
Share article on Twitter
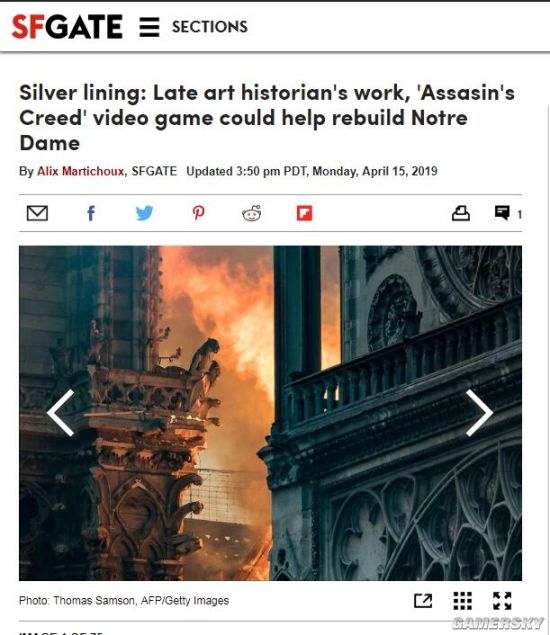coord(144,213)
